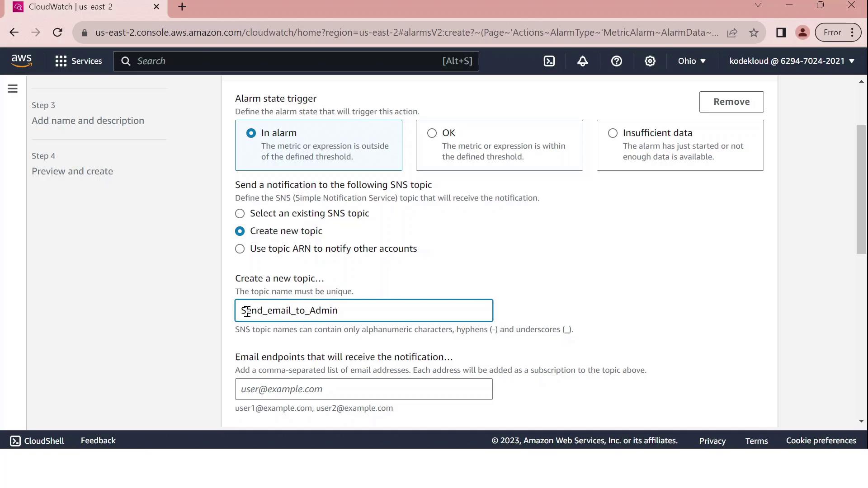
Task: Click the email endpoints input field
Action: coord(363,389)
